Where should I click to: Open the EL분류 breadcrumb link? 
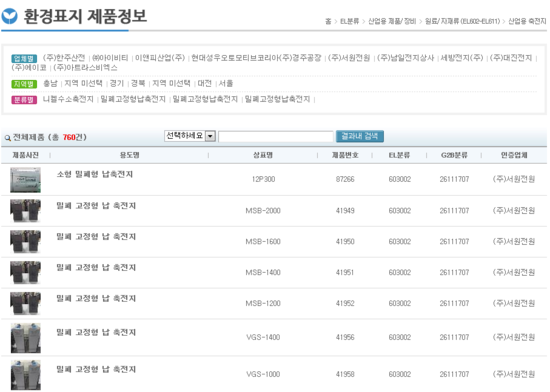pos(349,21)
